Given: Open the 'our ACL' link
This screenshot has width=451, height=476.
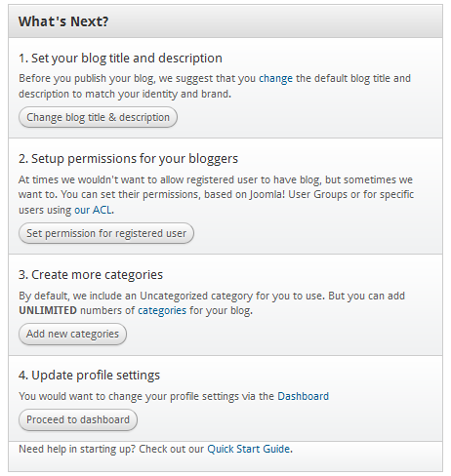Looking at the screenshot, I should [94, 210].
